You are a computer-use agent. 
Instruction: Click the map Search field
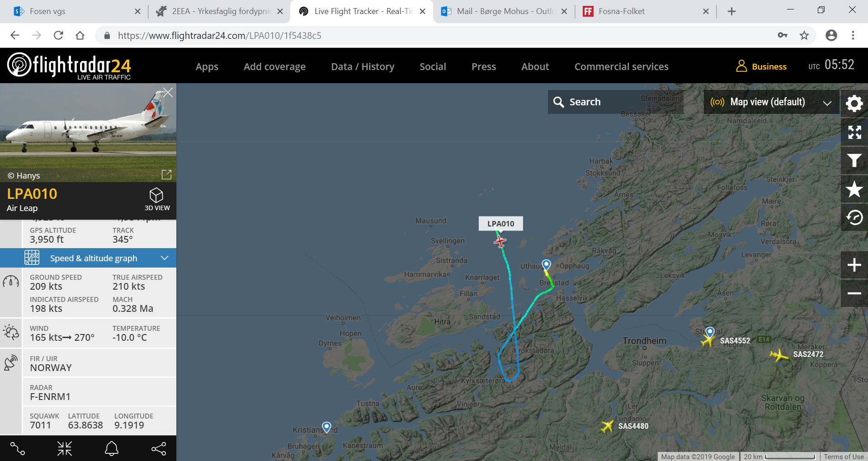tap(616, 102)
